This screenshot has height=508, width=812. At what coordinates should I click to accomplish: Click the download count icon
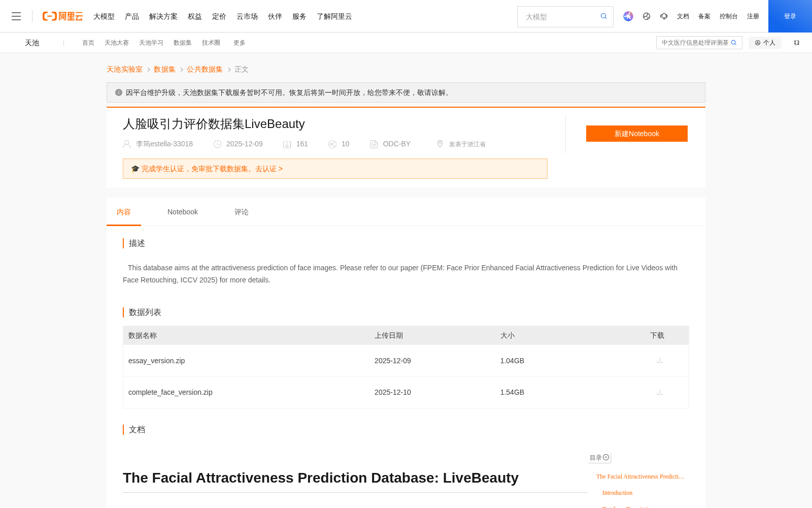(287, 144)
